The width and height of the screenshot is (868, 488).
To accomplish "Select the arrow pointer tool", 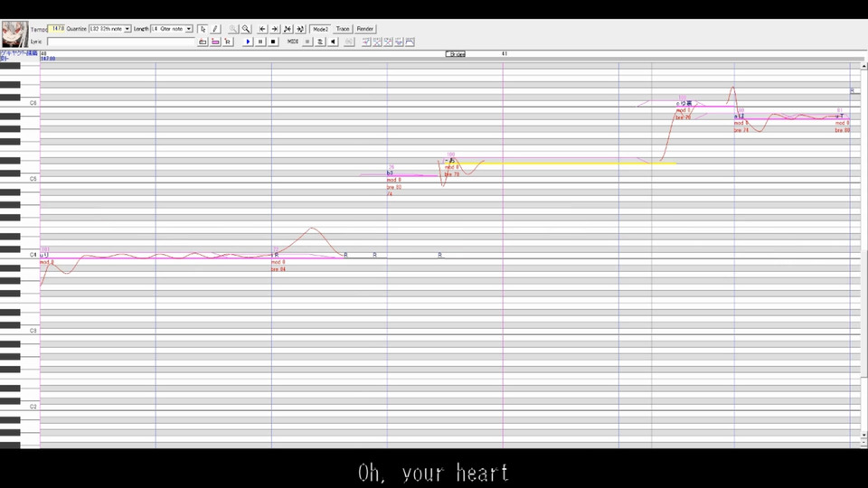I will pyautogui.click(x=203, y=29).
